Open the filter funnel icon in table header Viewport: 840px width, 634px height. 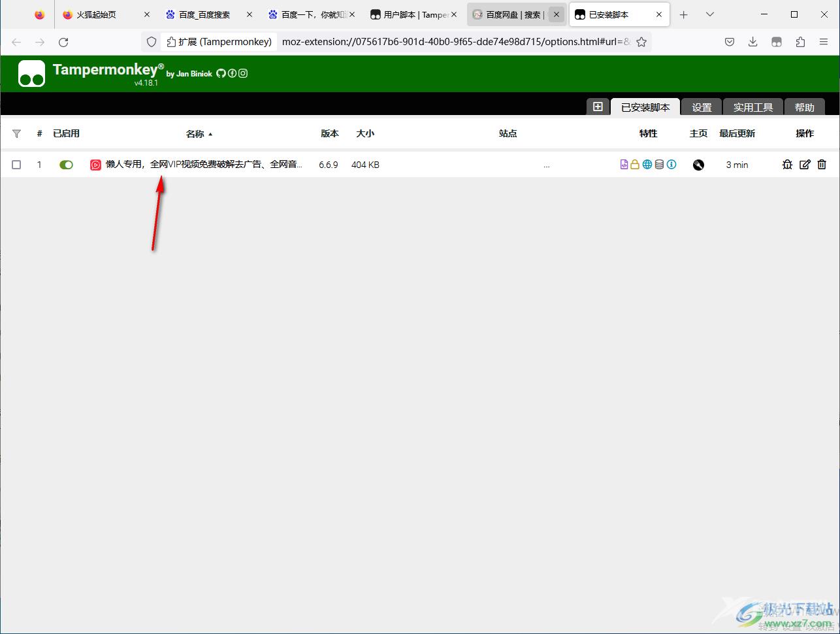pos(16,133)
